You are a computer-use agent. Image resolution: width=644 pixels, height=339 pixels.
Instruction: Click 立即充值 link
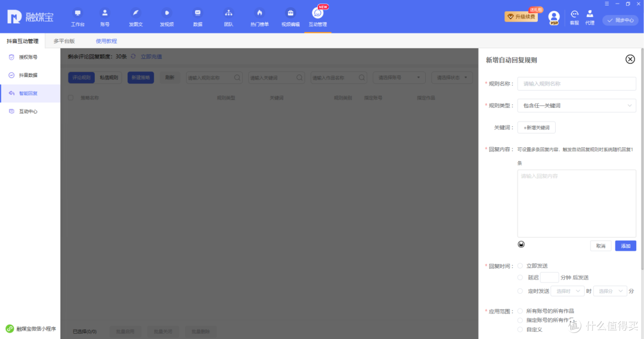pos(151,57)
